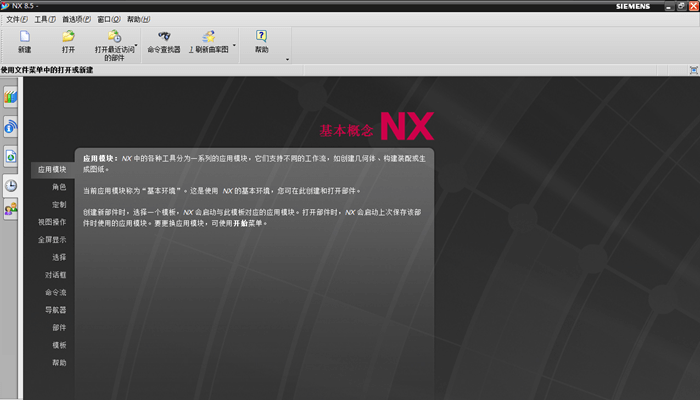Select the Selection (选择) topic
Viewport: 700px width, 400px height.
[59, 257]
